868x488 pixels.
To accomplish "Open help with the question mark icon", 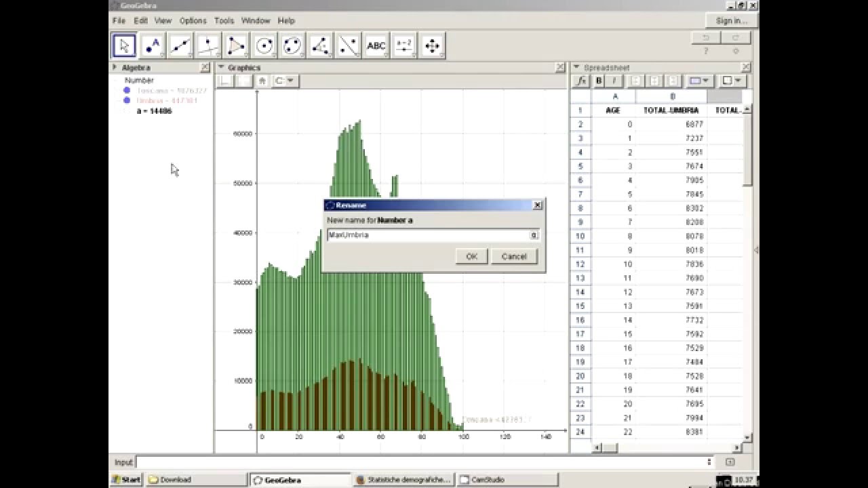I will [x=706, y=52].
